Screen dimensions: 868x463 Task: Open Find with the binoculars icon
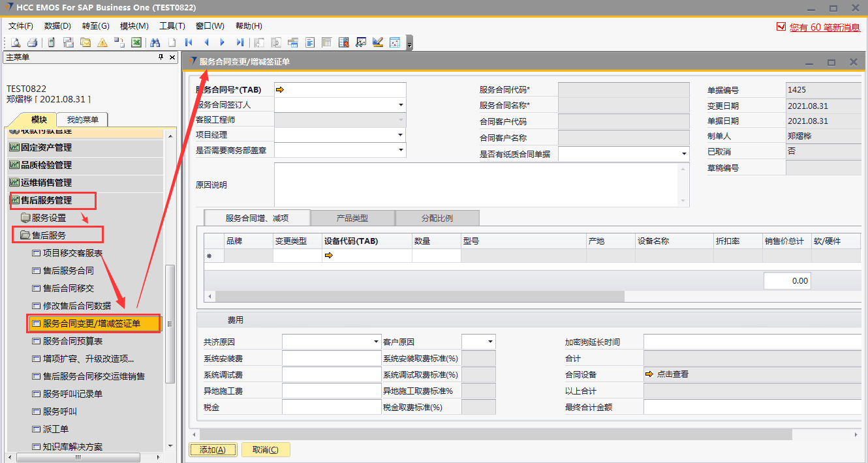click(x=155, y=42)
